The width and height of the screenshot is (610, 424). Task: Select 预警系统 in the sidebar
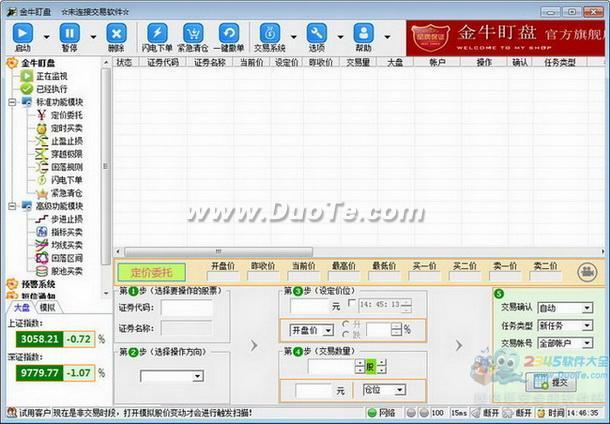point(38,284)
